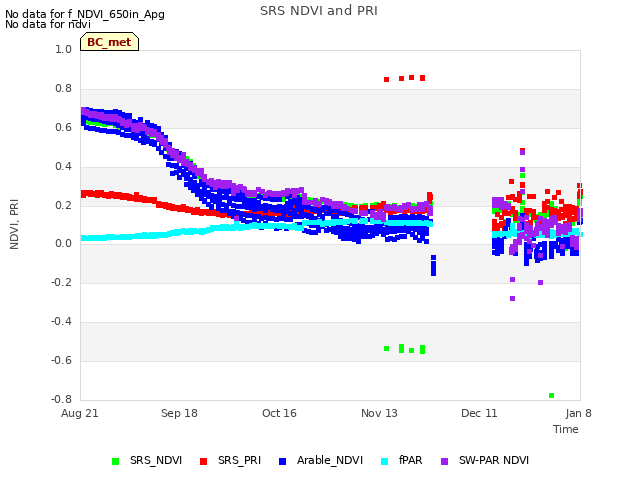
Task: Click the Sep 18 x-axis tick label
Action: click(x=179, y=413)
